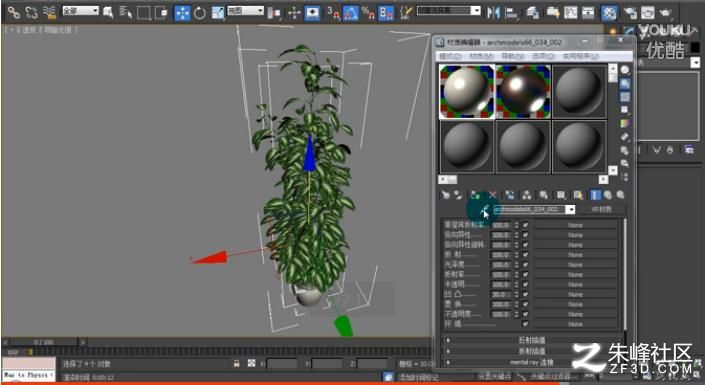Image resolution: width=705 pixels, height=385 pixels.
Task: Open the 实用程序 menu in Material Editor
Action: coord(581,56)
